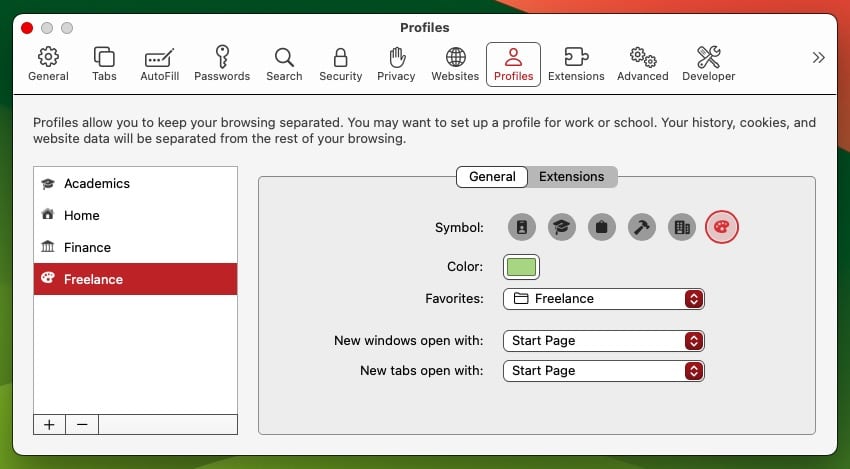850x469 pixels.
Task: Open the green profile color well
Action: click(x=521, y=267)
